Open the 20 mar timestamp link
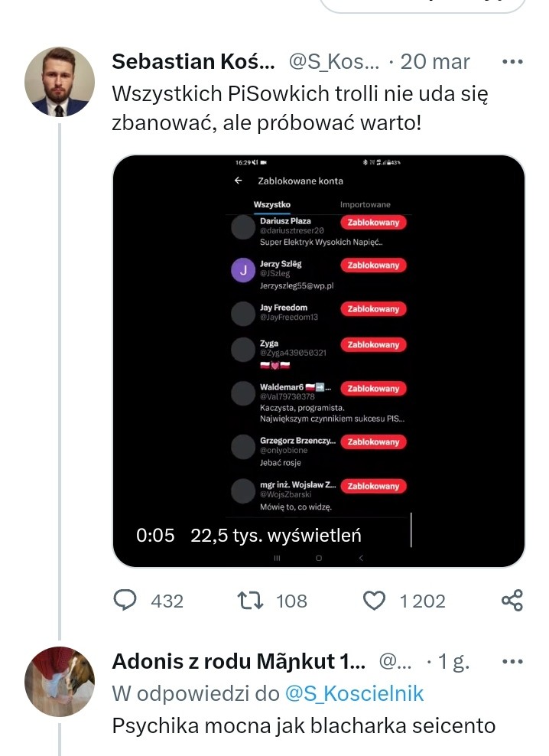Screen dimensions: 549x756 click(435, 62)
